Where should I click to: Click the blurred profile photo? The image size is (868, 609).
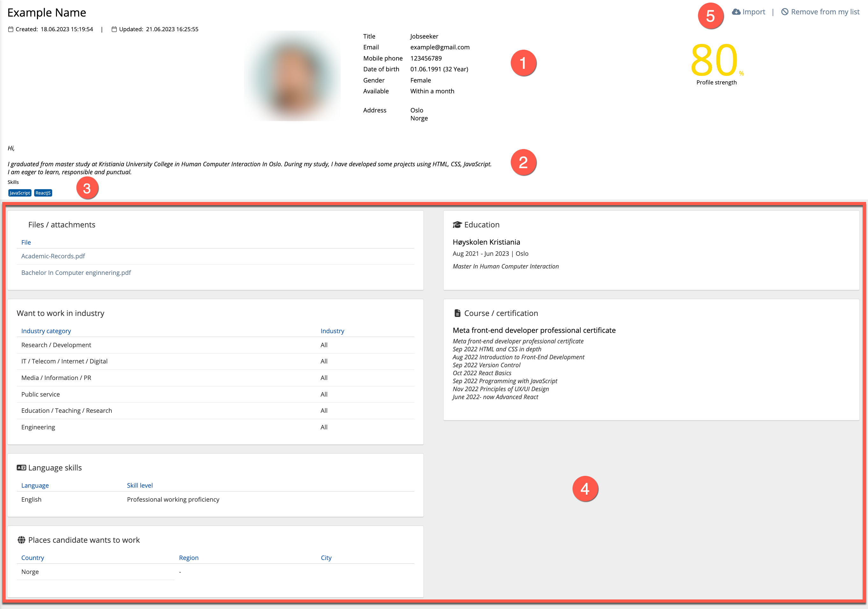coord(292,76)
